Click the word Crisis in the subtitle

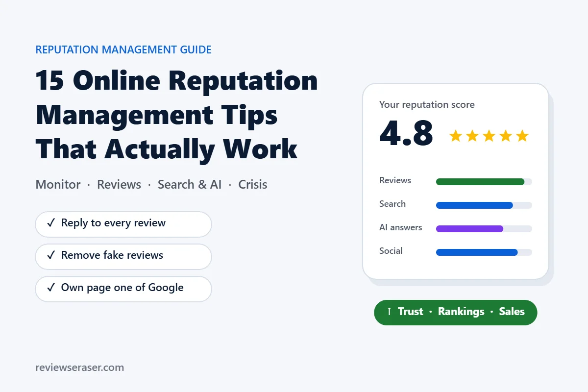[253, 185]
